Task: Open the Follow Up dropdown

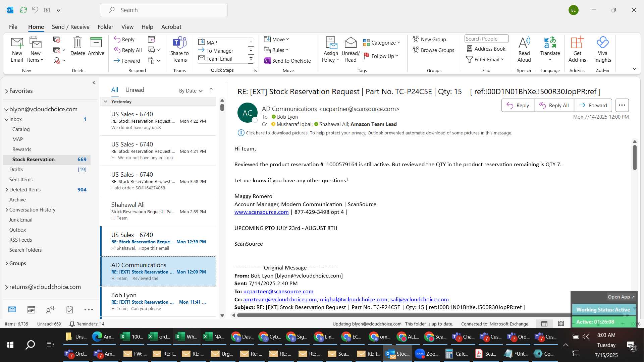Action: point(381,56)
